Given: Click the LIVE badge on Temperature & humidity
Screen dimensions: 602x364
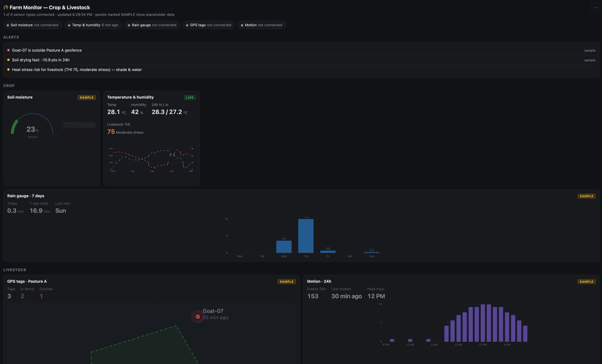Looking at the screenshot, I should point(190,97).
